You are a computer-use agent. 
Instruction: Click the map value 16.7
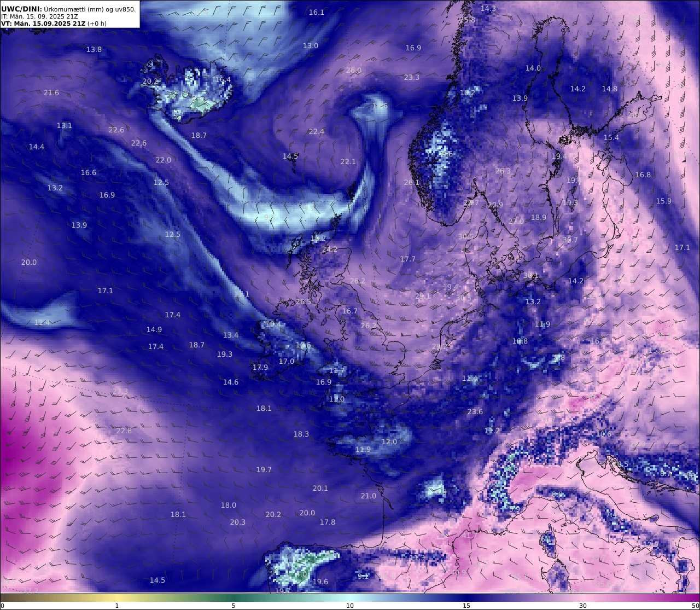click(350, 311)
